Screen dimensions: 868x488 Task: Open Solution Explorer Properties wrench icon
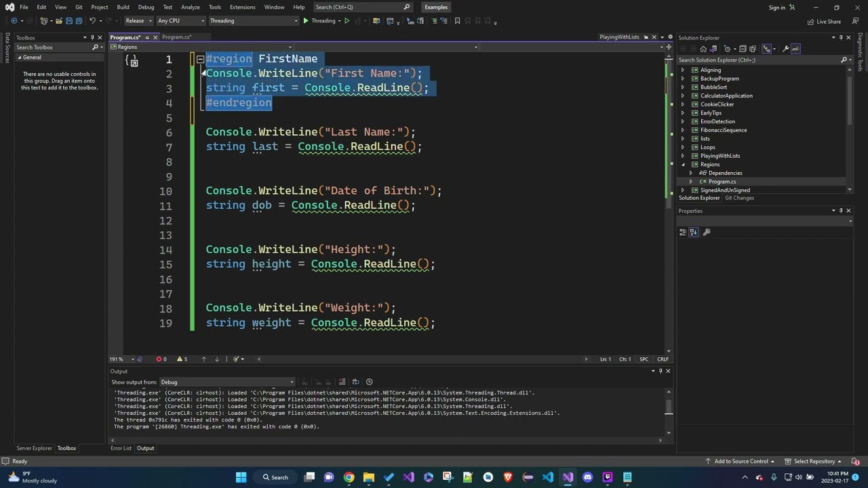point(785,49)
